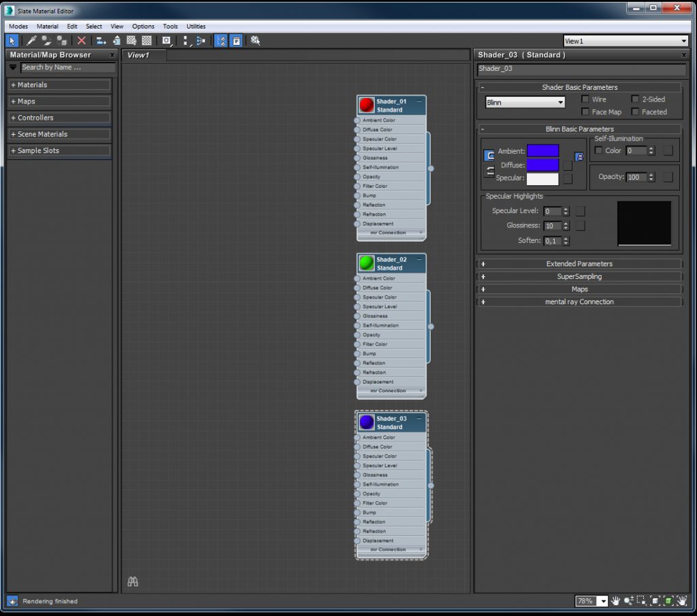Expand the Sample Slots group
Image resolution: width=697 pixels, height=616 pixels.
pyautogui.click(x=59, y=150)
